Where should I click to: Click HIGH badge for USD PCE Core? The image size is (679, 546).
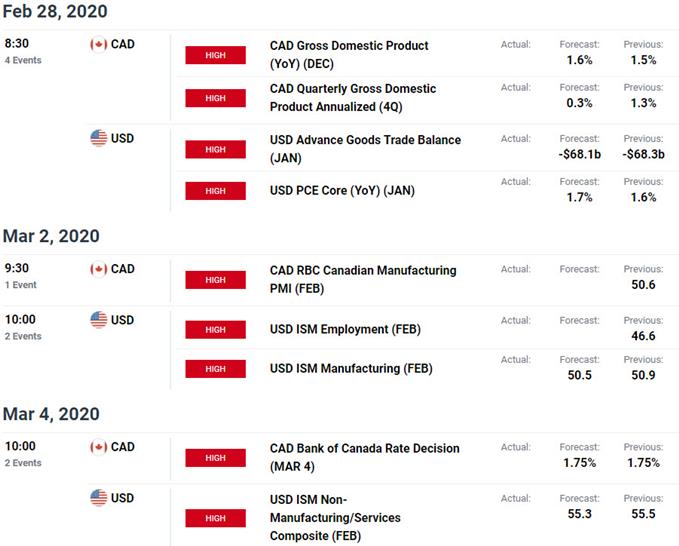tap(215, 191)
